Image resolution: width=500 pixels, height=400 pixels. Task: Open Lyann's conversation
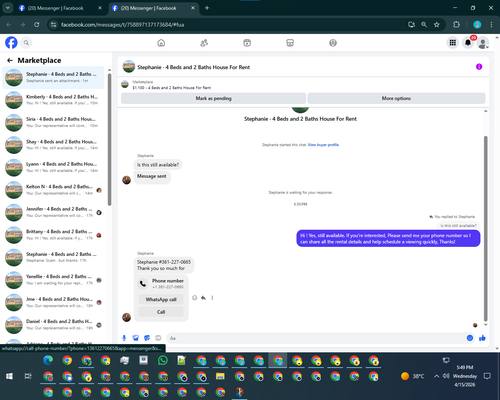[53, 167]
